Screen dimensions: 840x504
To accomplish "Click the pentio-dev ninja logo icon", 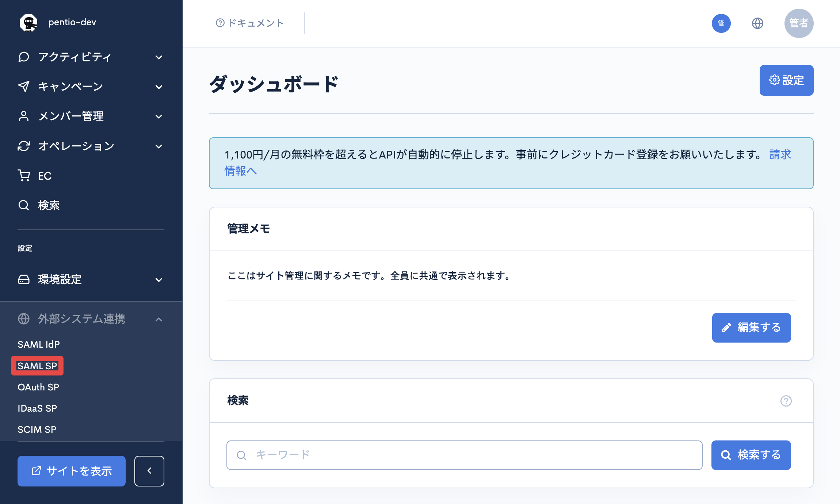I will pyautogui.click(x=28, y=23).
